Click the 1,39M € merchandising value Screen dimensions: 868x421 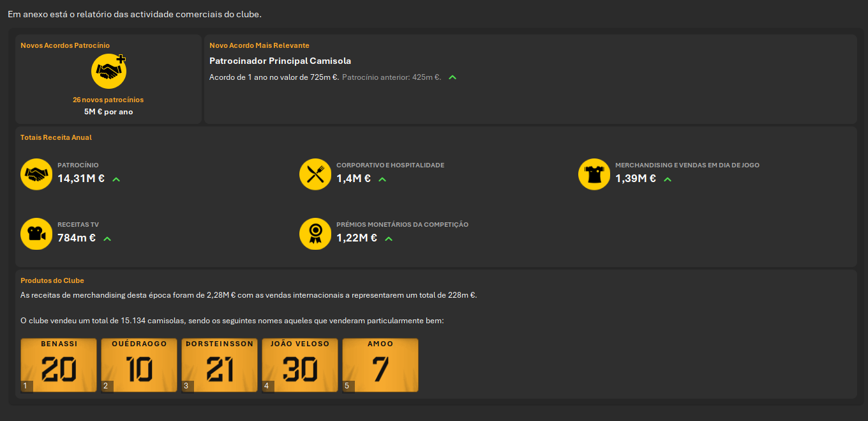pos(636,179)
